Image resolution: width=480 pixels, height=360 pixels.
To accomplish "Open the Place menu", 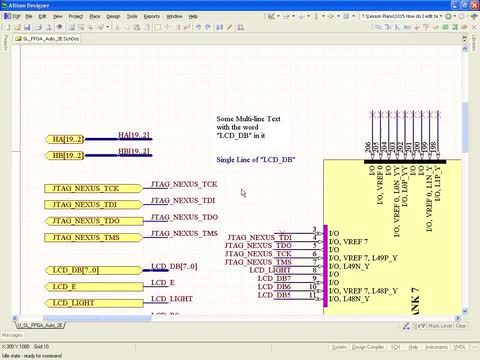I will [x=95, y=16].
